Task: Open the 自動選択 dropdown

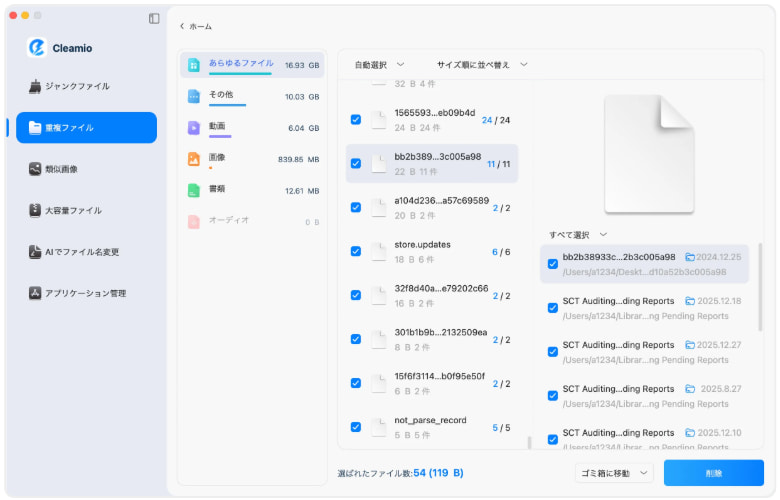Action: point(379,65)
